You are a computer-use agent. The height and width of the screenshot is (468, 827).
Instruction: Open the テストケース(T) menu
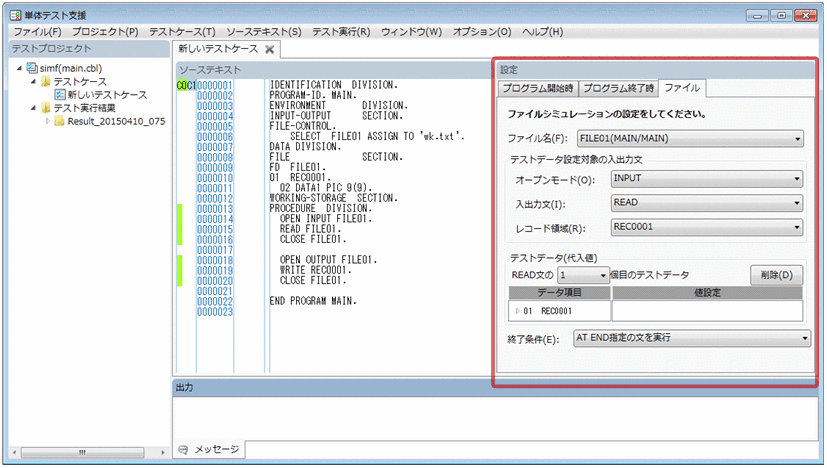click(x=182, y=32)
